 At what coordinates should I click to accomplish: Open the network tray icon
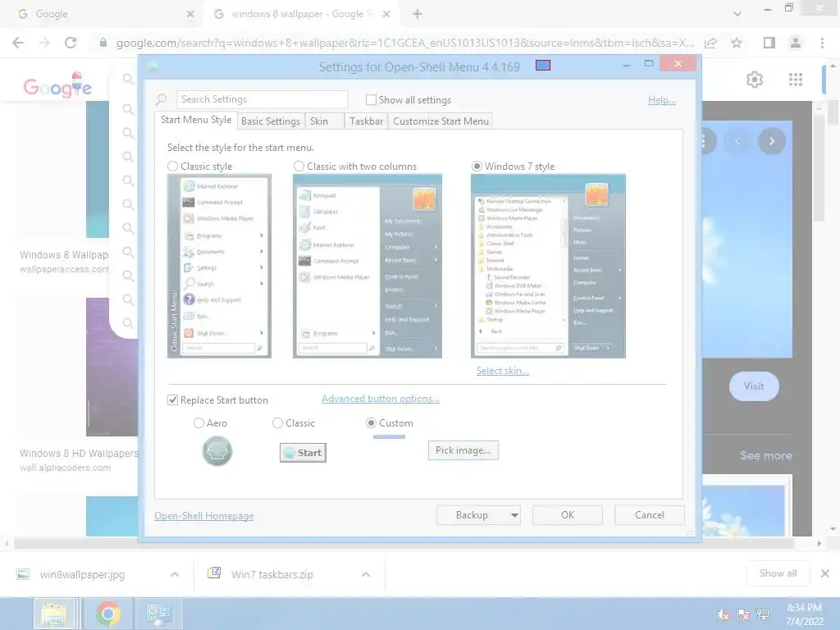[x=763, y=614]
